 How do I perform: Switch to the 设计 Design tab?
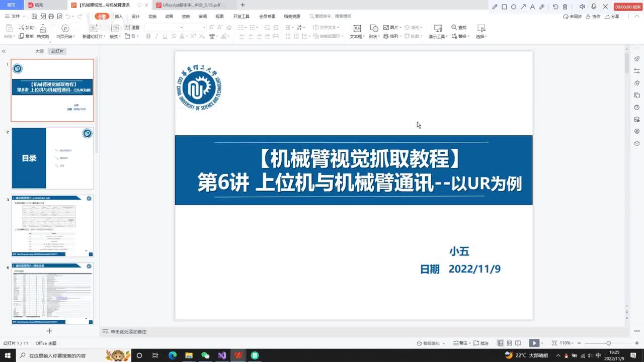[135, 17]
